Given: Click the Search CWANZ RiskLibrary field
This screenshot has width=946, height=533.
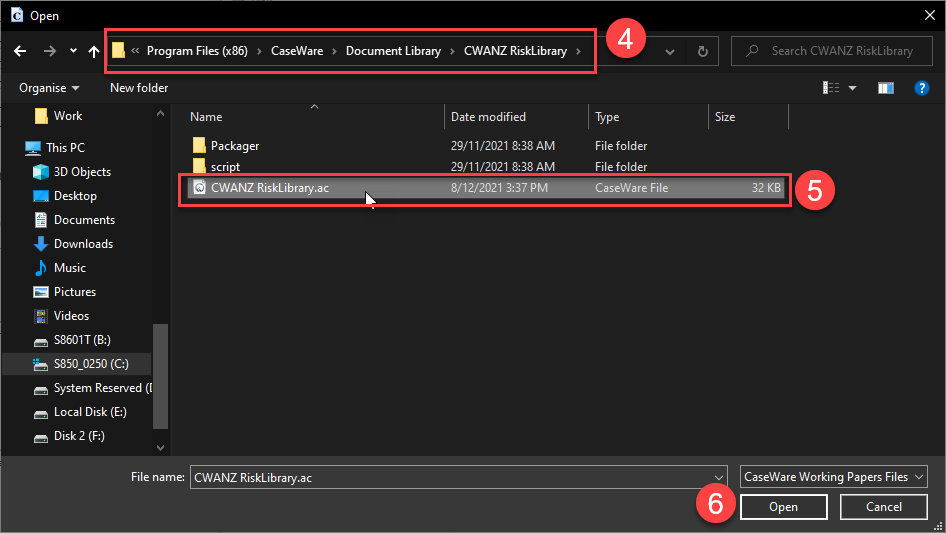Looking at the screenshot, I should tap(832, 51).
